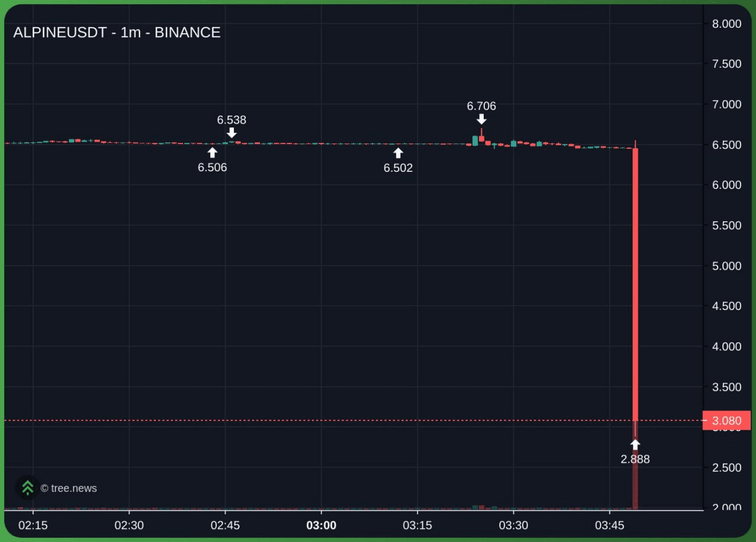The image size is (756, 542).
Task: Click the 3.500 price axis label
Action: pos(726,387)
